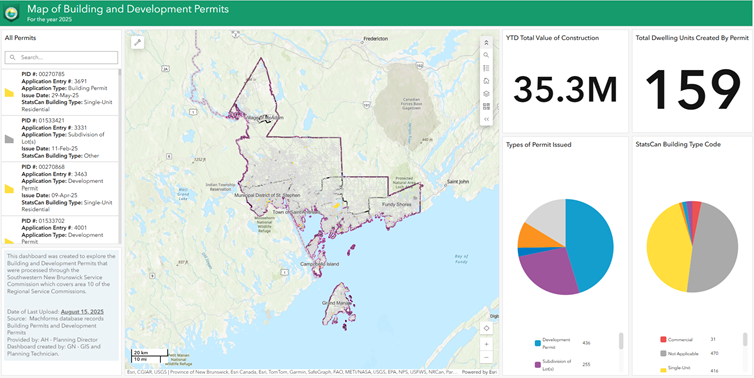The width and height of the screenshot is (754, 378).
Task: Click the gray Not Applicable legend swatch
Action: pos(663,353)
